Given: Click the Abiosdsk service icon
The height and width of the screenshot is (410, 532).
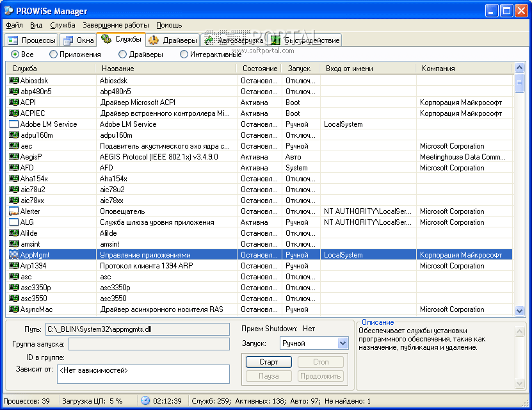Looking at the screenshot, I should pos(13,81).
